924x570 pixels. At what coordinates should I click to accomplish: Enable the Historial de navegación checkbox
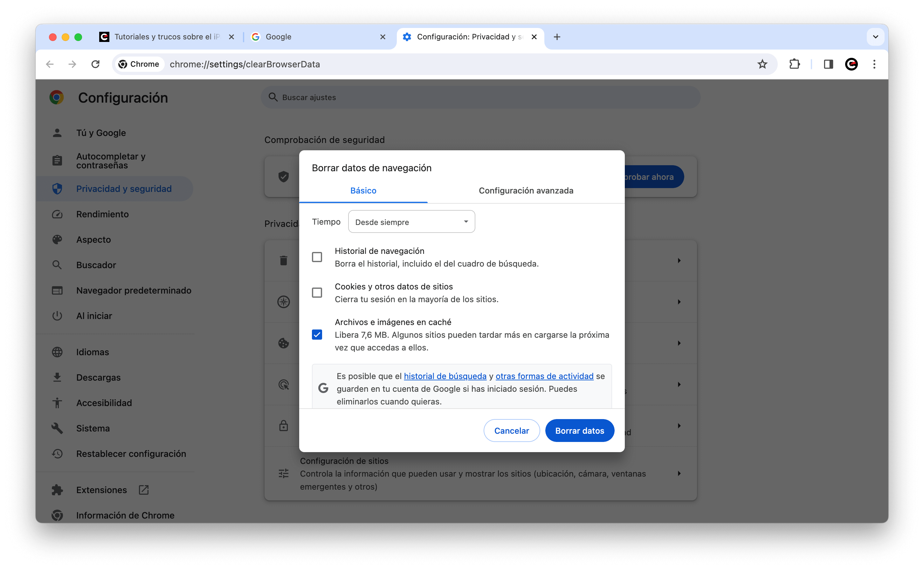tap(317, 257)
